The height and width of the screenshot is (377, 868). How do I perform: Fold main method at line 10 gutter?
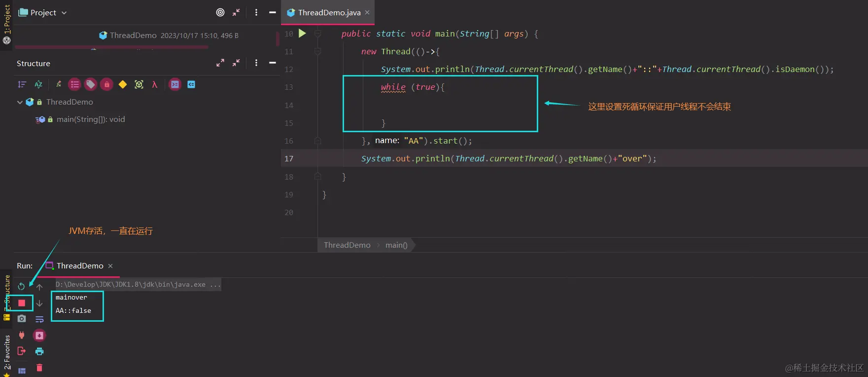[318, 34]
